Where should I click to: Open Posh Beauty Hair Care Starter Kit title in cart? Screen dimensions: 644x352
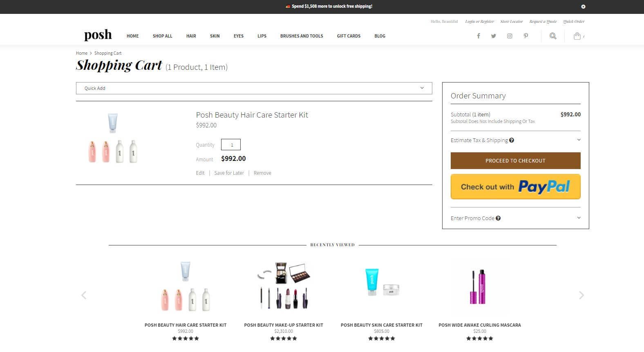[252, 115]
